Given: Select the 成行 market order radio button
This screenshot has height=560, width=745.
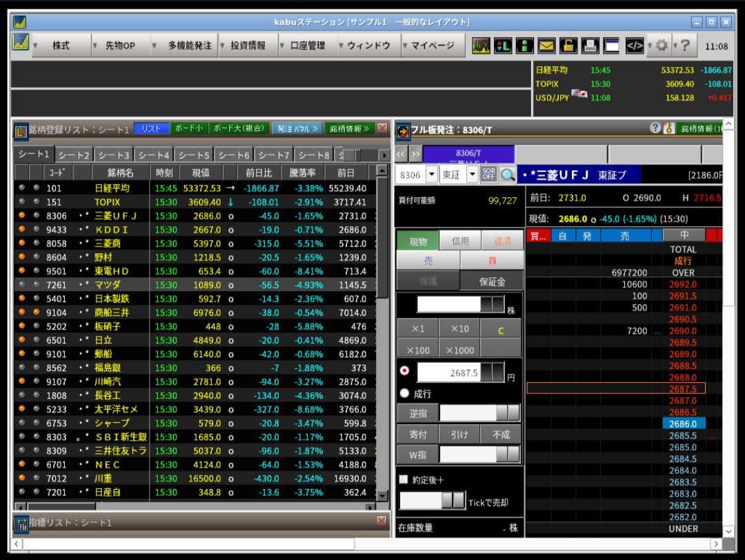Looking at the screenshot, I should [404, 393].
